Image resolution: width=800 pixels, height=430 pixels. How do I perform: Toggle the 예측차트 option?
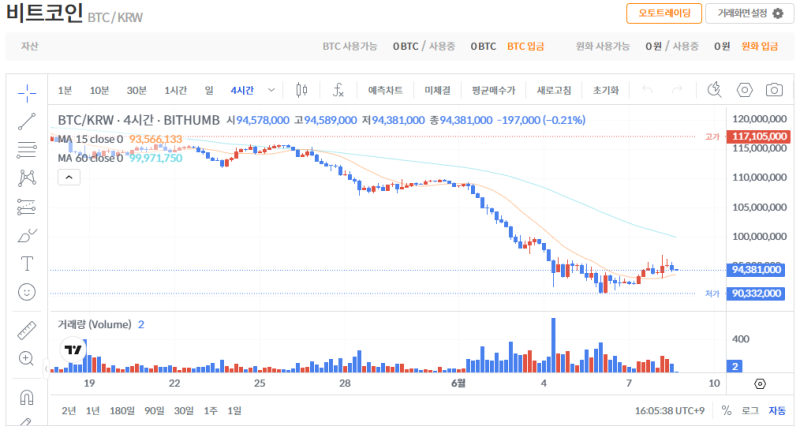click(385, 90)
